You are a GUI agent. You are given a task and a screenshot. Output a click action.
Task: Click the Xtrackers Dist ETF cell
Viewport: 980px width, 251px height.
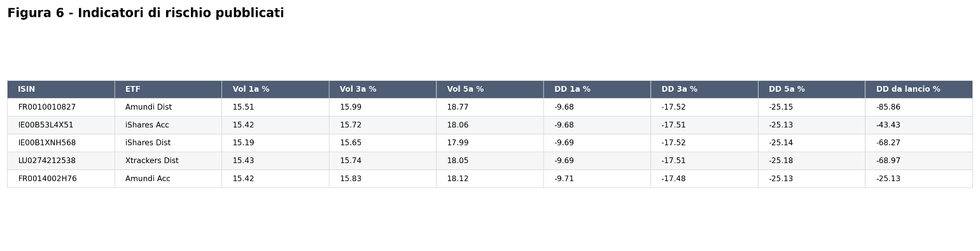pos(168,161)
